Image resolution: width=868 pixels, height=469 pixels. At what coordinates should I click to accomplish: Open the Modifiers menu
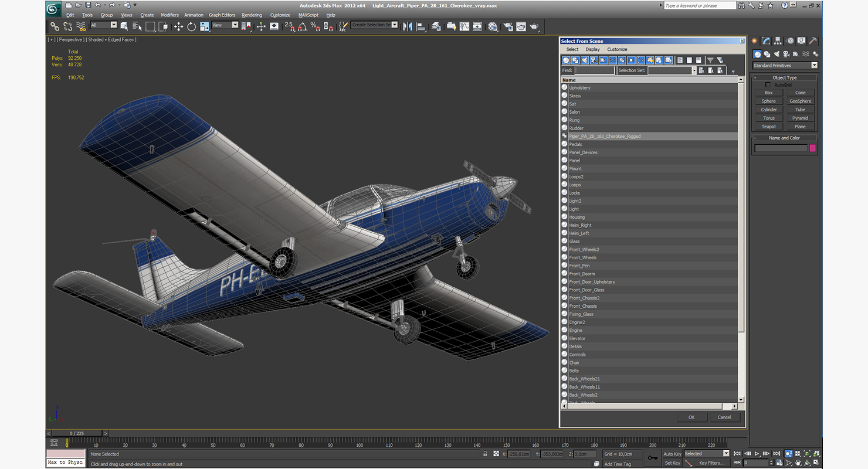169,15
